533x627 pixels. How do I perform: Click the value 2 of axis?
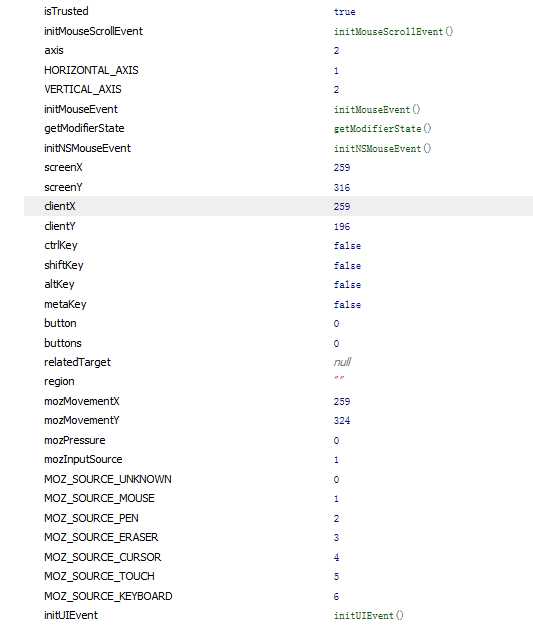[x=336, y=51]
